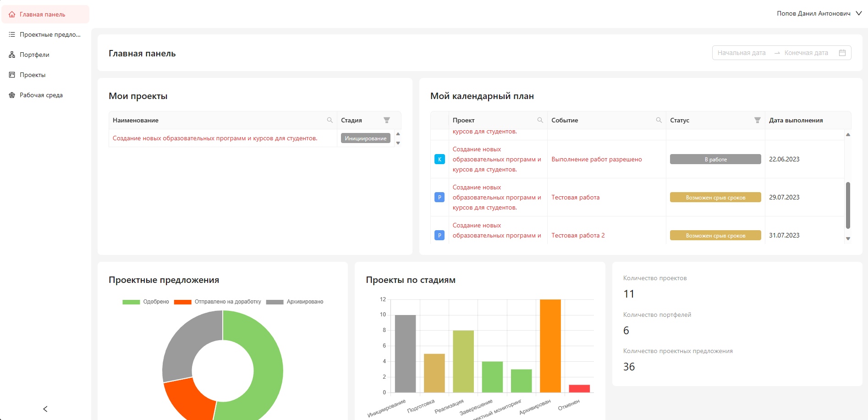Open project link in 22.06.2023 row
868x420 pixels.
coord(497,159)
